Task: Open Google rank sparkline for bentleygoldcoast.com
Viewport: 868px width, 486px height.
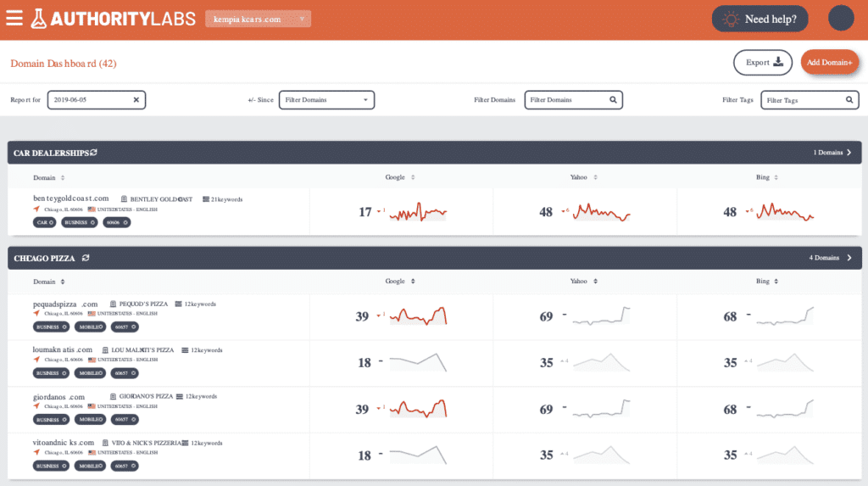Action: point(418,212)
